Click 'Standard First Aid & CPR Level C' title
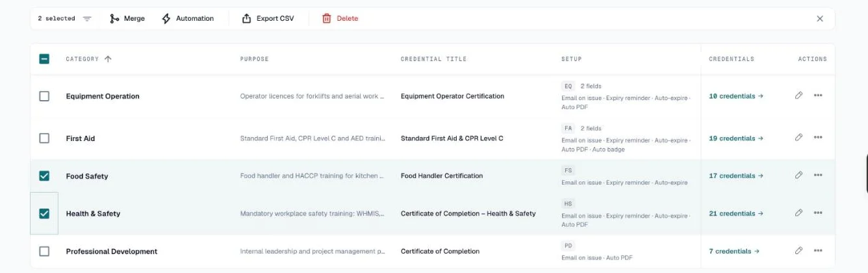Screen dimensions: 868x273 coord(452,138)
